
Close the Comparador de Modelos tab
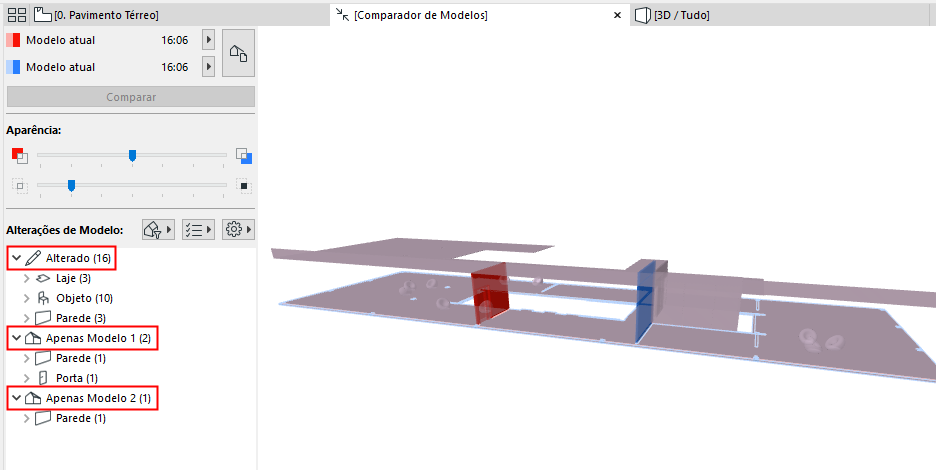tap(617, 16)
